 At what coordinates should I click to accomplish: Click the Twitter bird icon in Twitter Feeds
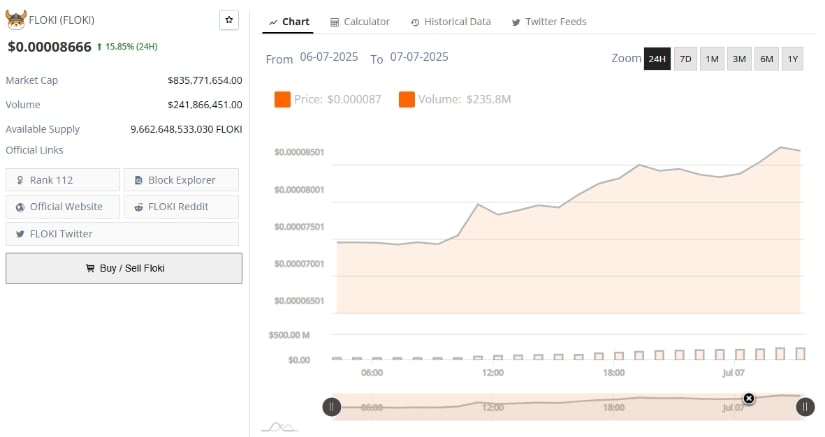tap(516, 22)
